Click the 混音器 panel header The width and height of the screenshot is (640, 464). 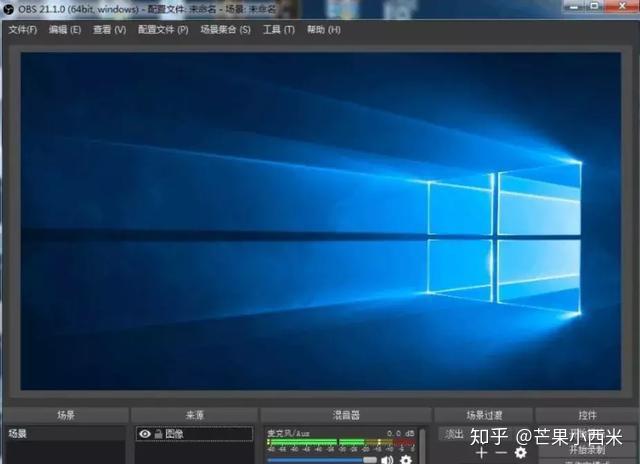click(346, 415)
